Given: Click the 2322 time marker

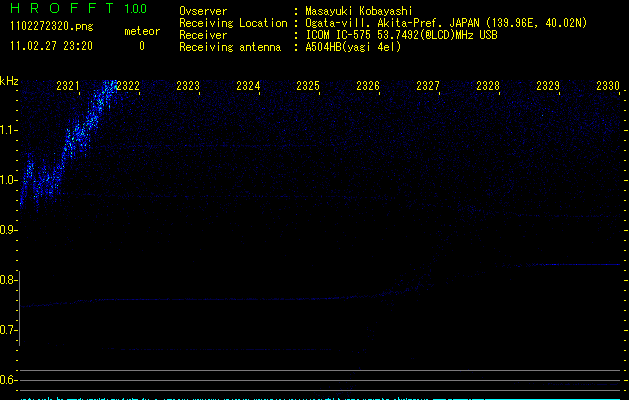Looking at the screenshot, I should tap(128, 86).
